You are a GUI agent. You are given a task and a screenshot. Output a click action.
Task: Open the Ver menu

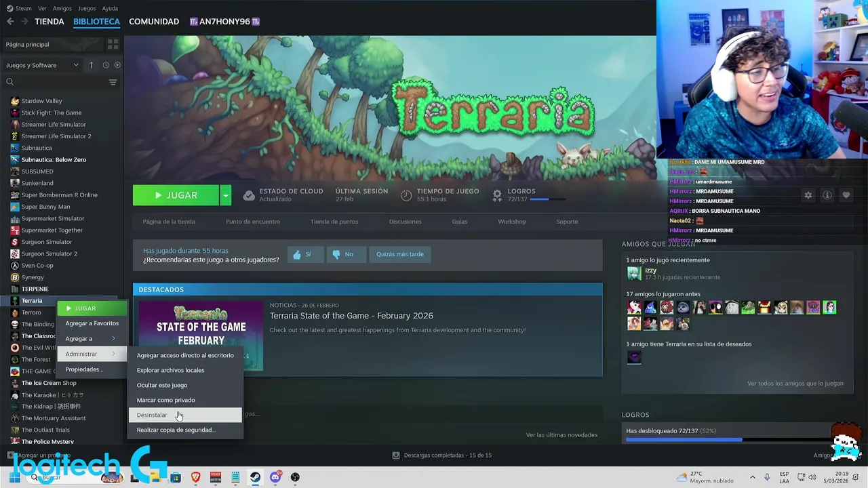tap(42, 8)
